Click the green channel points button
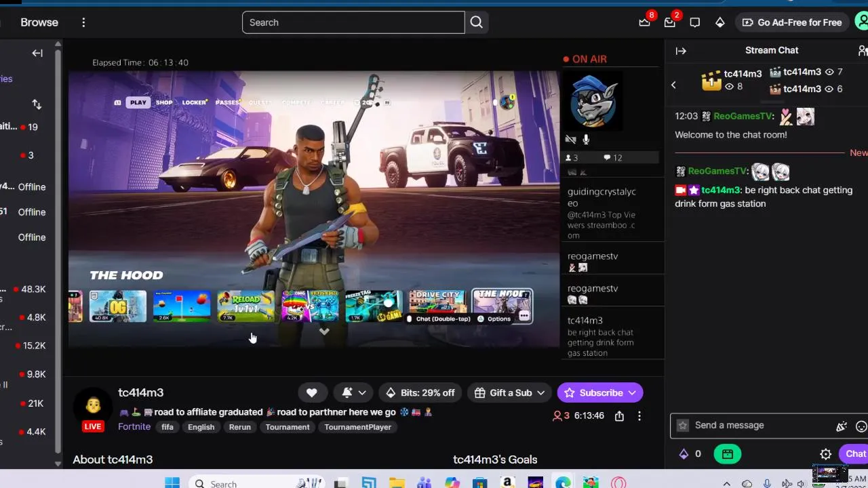The height and width of the screenshot is (488, 868). pyautogui.click(x=728, y=454)
